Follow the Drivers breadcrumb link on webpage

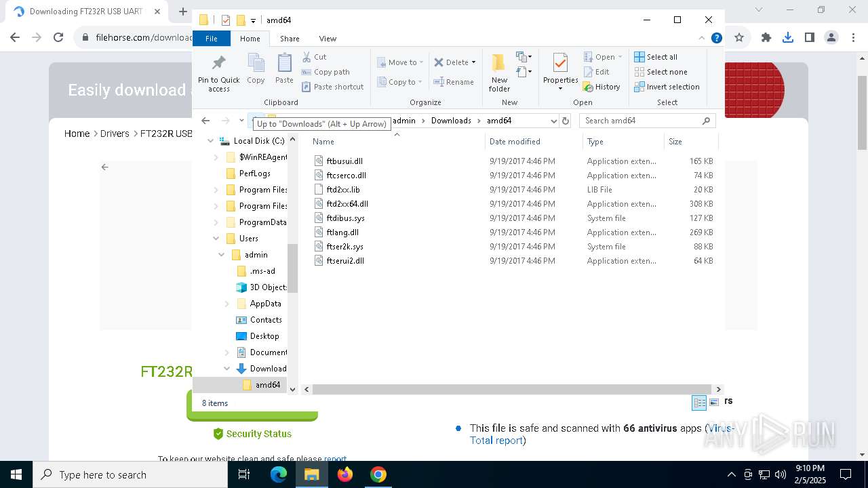click(x=115, y=134)
